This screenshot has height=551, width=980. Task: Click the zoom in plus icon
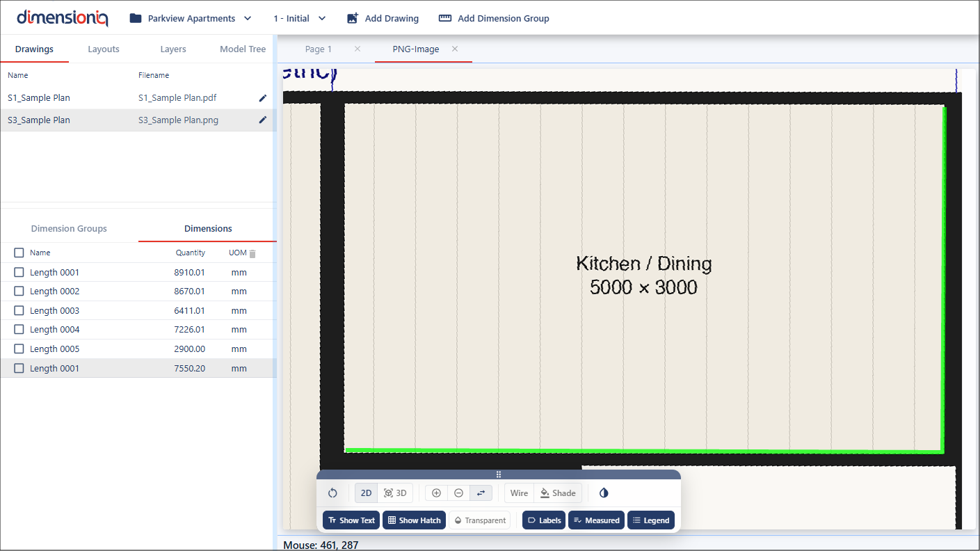[x=436, y=493]
